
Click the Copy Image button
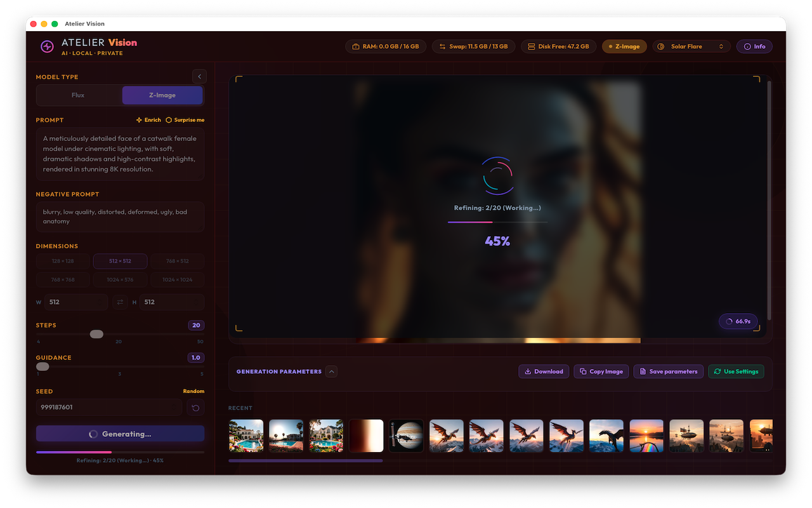pos(601,371)
